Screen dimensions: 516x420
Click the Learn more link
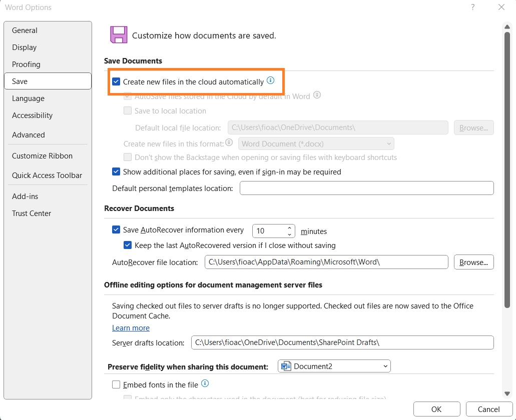point(131,327)
